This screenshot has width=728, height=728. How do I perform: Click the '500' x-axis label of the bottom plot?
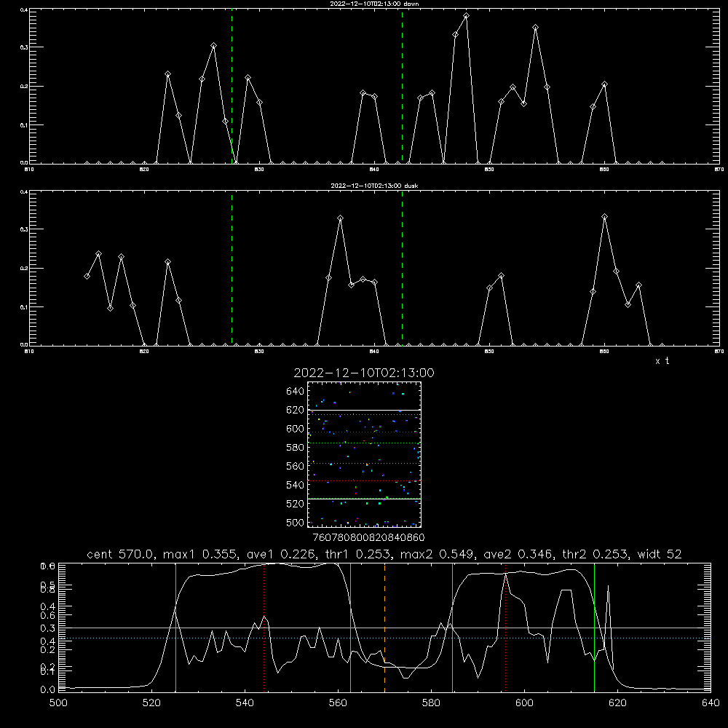pos(58,703)
